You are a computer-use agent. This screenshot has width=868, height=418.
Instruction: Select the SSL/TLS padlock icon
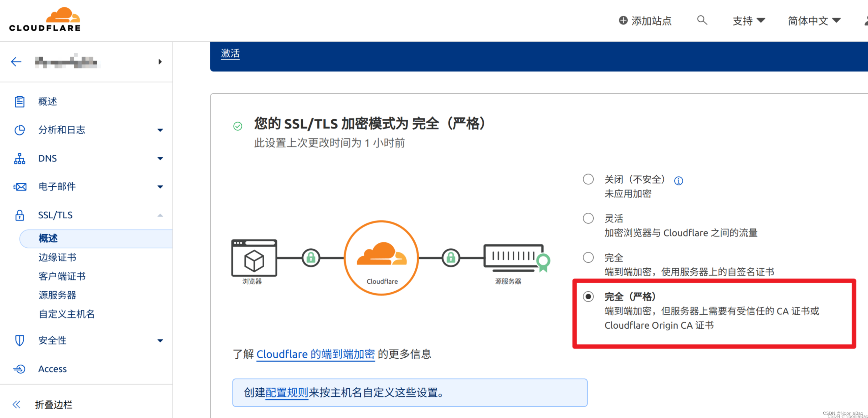(20, 215)
